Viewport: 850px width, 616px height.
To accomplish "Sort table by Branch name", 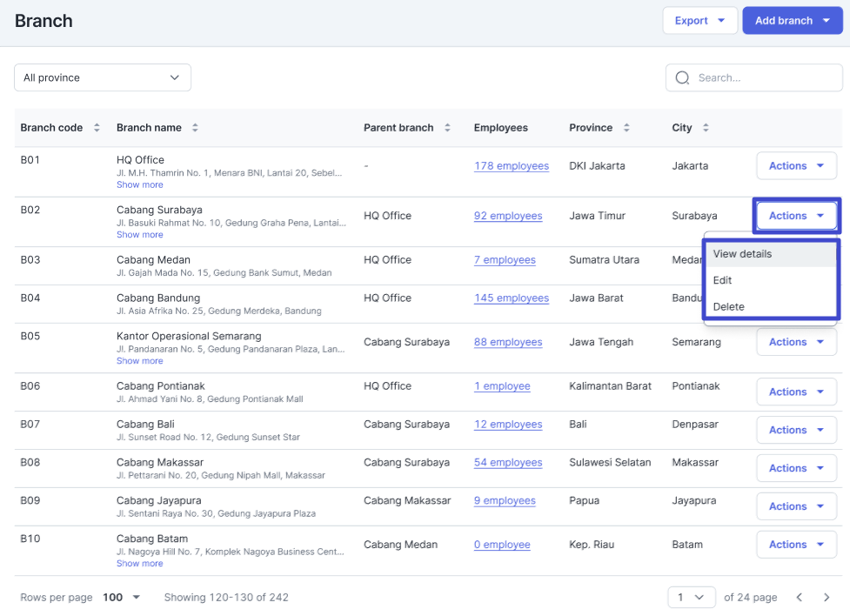I will [195, 128].
